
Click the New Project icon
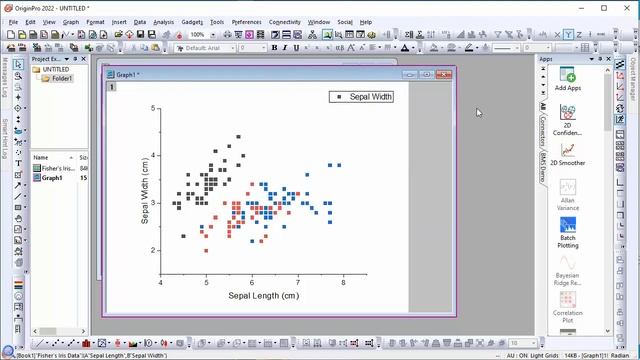[11, 35]
